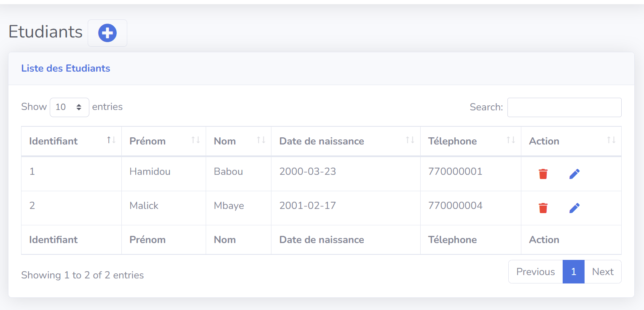Toggle sorting on the Action column
Image resolution: width=644 pixels, height=310 pixels.
click(x=612, y=141)
